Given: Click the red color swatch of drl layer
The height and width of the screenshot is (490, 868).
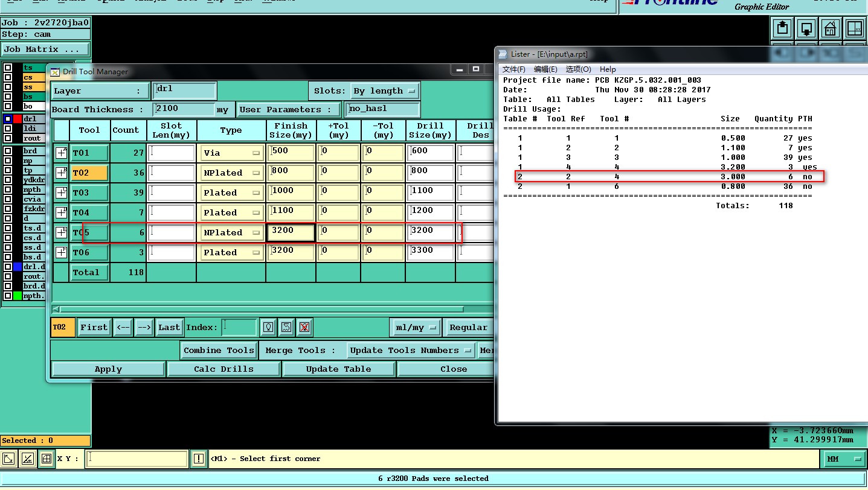Looking at the screenshot, I should point(18,119).
